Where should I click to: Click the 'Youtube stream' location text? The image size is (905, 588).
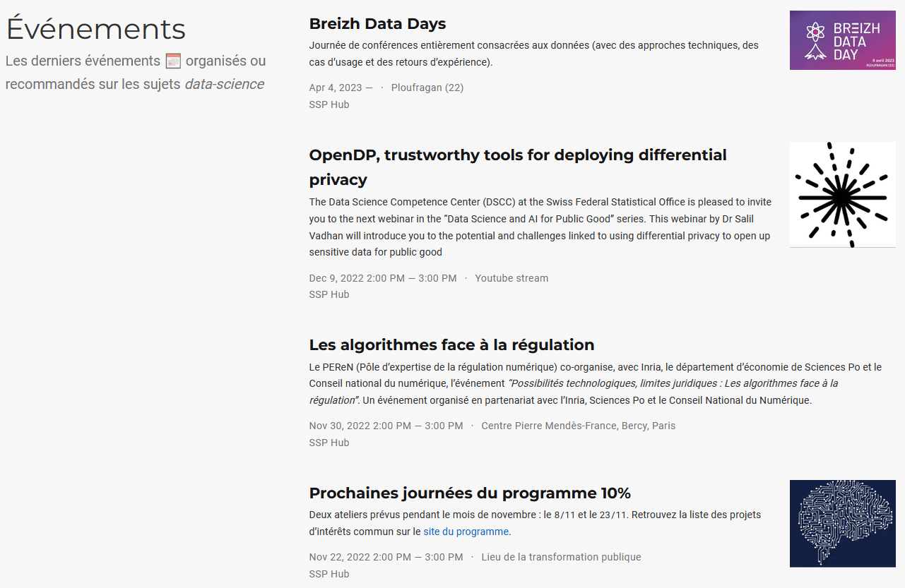point(511,278)
